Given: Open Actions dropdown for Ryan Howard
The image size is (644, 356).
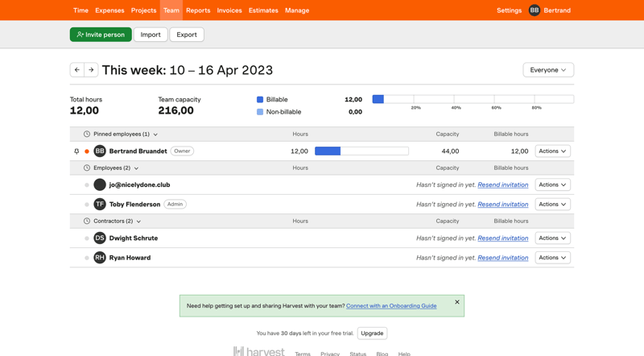Looking at the screenshot, I should (552, 258).
